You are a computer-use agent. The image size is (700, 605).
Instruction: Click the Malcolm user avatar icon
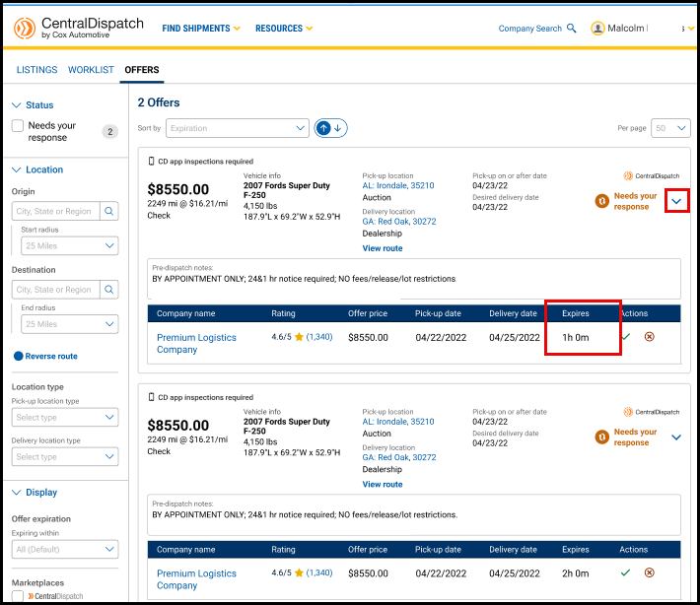(x=597, y=29)
